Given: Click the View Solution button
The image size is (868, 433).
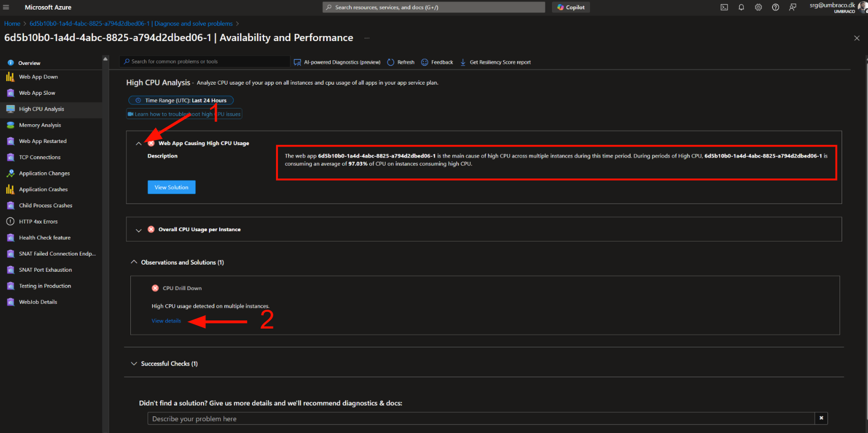Looking at the screenshot, I should [171, 187].
